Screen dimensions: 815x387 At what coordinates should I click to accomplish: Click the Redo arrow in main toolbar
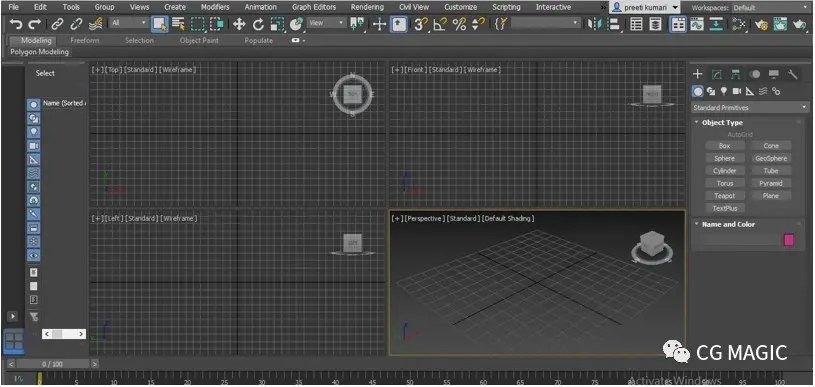(34, 24)
